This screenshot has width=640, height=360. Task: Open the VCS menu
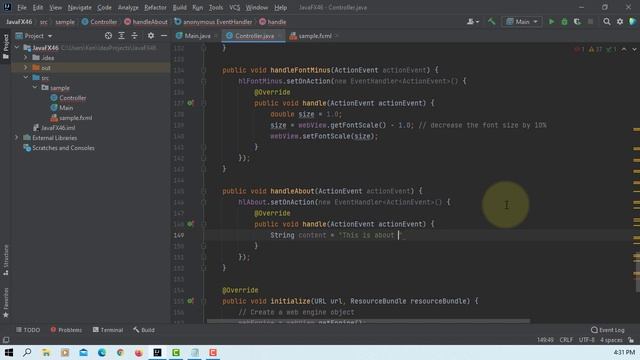click(x=235, y=7)
